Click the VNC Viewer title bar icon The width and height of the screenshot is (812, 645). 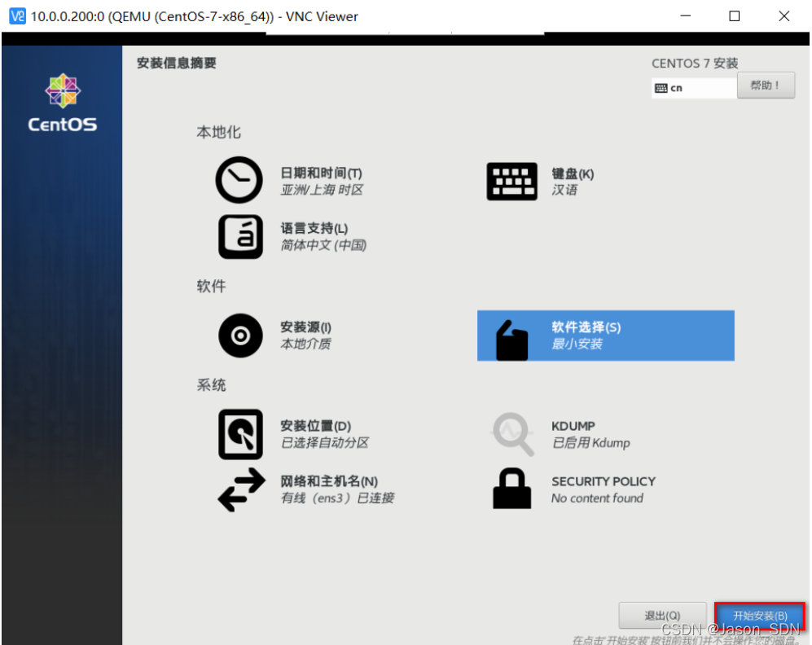[17, 16]
